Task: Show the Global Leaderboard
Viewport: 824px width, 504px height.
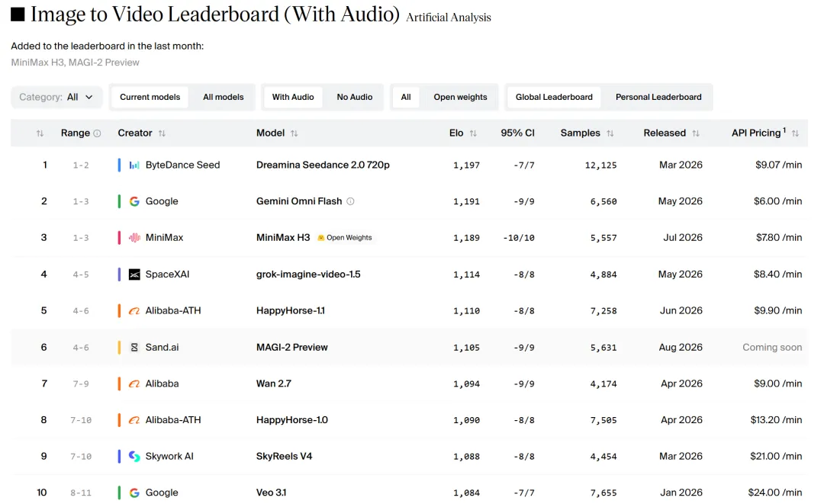Action: pos(554,97)
